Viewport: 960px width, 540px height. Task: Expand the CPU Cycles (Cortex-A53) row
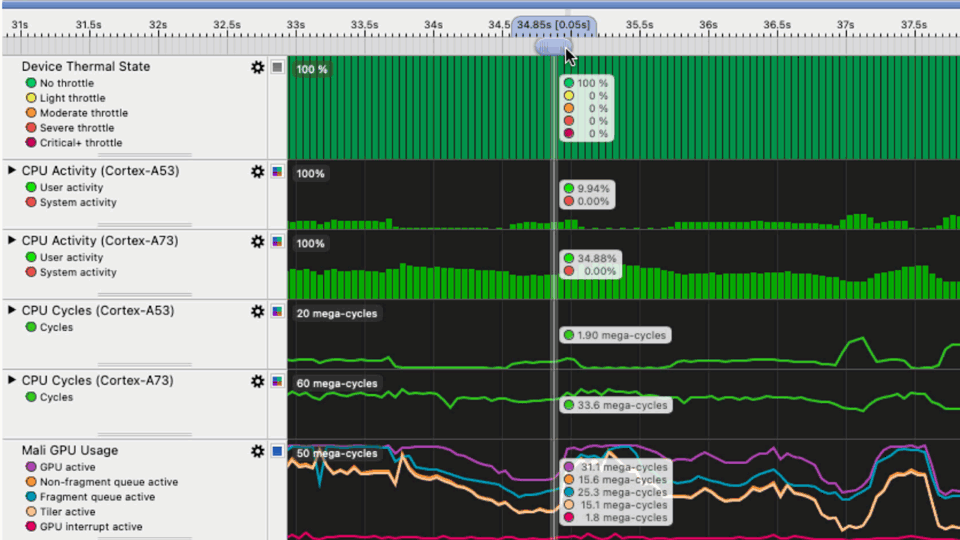click(12, 311)
